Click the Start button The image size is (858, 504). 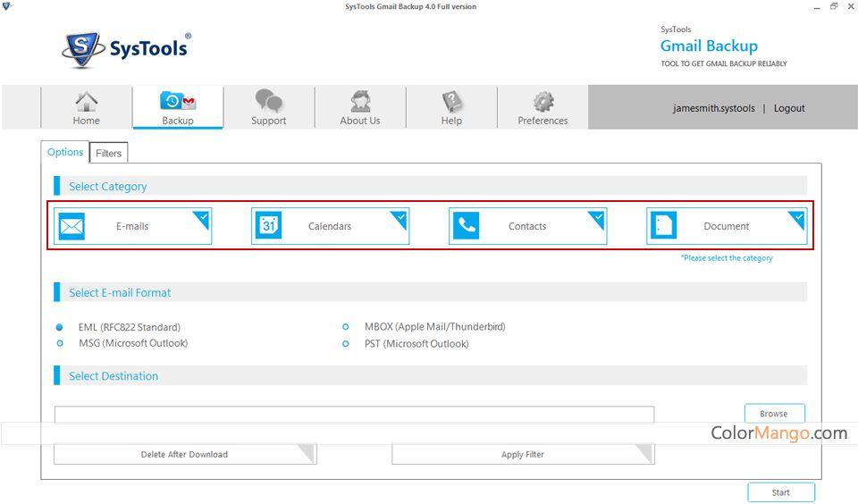781,492
